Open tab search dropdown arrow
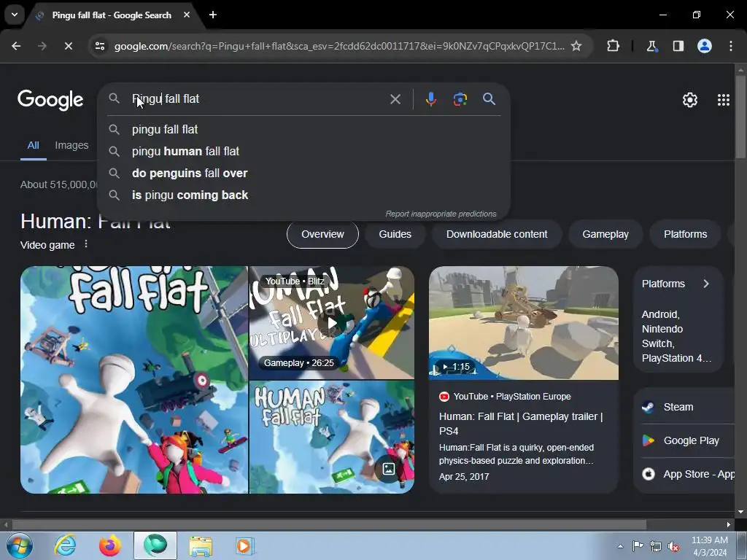This screenshot has width=747, height=560. point(15,15)
